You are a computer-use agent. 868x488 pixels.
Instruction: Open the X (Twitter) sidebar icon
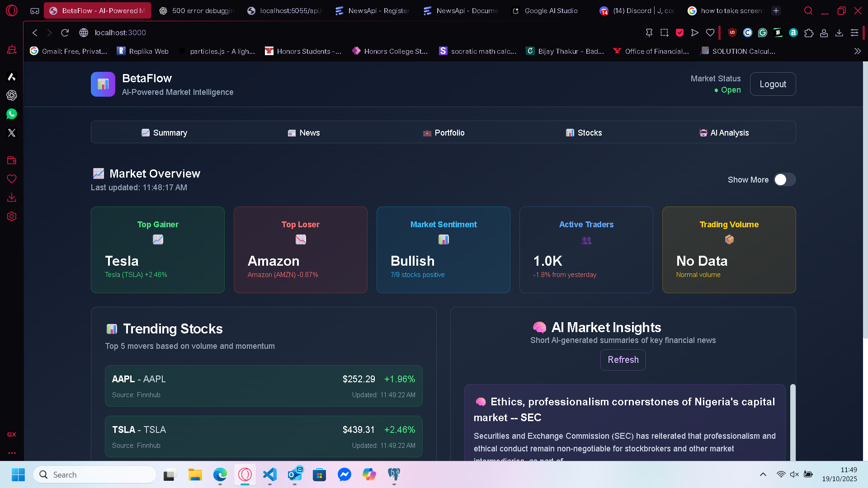pos(12,133)
